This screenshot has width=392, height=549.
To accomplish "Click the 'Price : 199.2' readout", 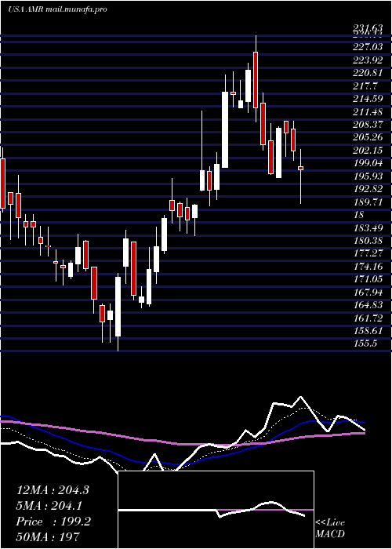I will point(53,522).
